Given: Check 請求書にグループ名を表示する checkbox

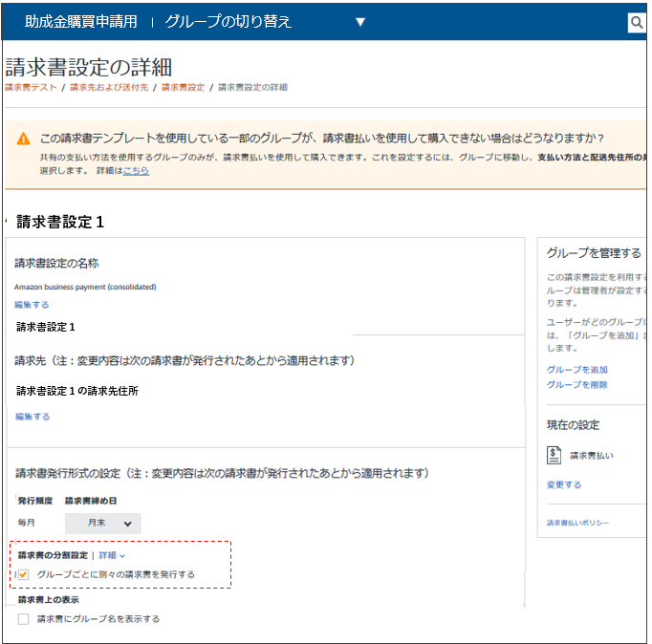Looking at the screenshot, I should pos(23,619).
